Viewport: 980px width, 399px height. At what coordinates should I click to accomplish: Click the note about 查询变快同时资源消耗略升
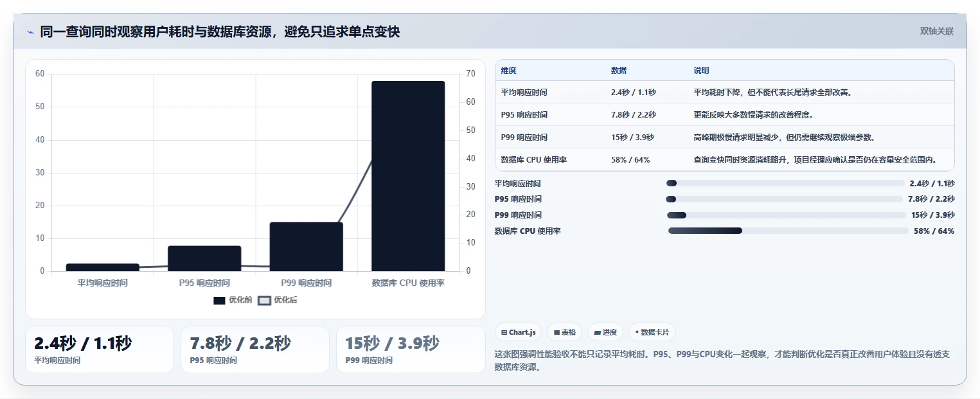(815, 160)
